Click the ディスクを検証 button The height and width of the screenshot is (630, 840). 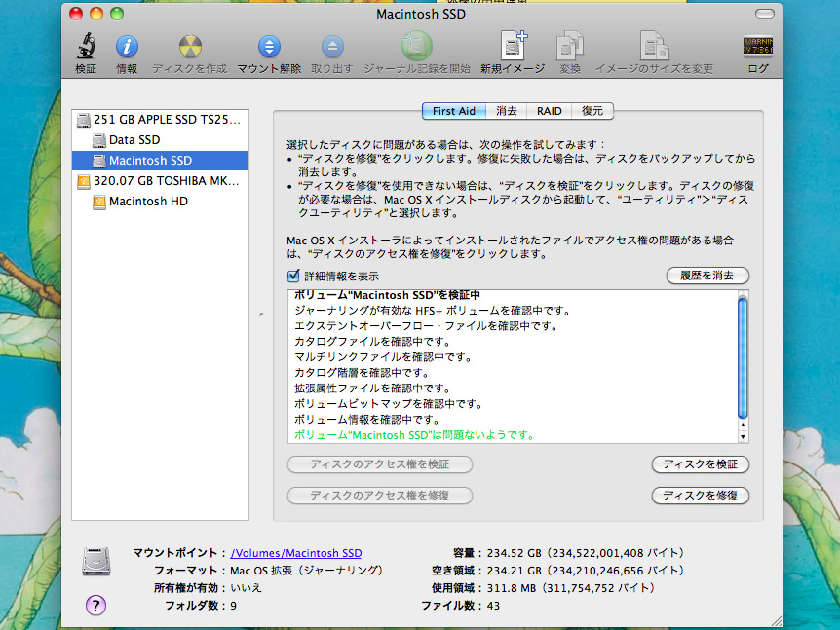click(x=701, y=464)
